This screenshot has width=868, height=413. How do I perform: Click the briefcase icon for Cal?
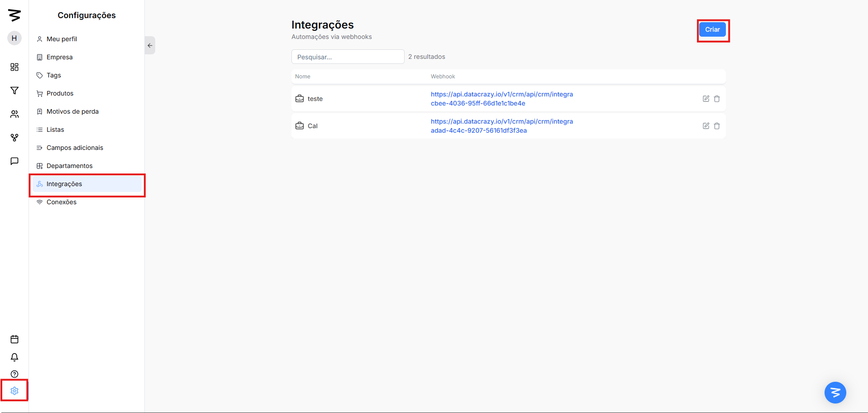pyautogui.click(x=300, y=125)
